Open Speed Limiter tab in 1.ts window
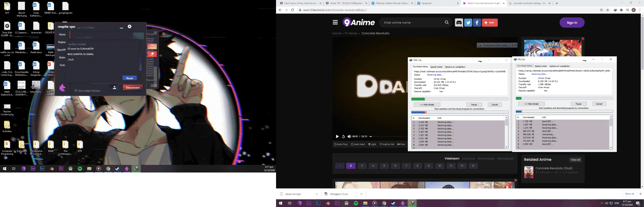Viewport: 644px width, 207px height. (x=436, y=67)
